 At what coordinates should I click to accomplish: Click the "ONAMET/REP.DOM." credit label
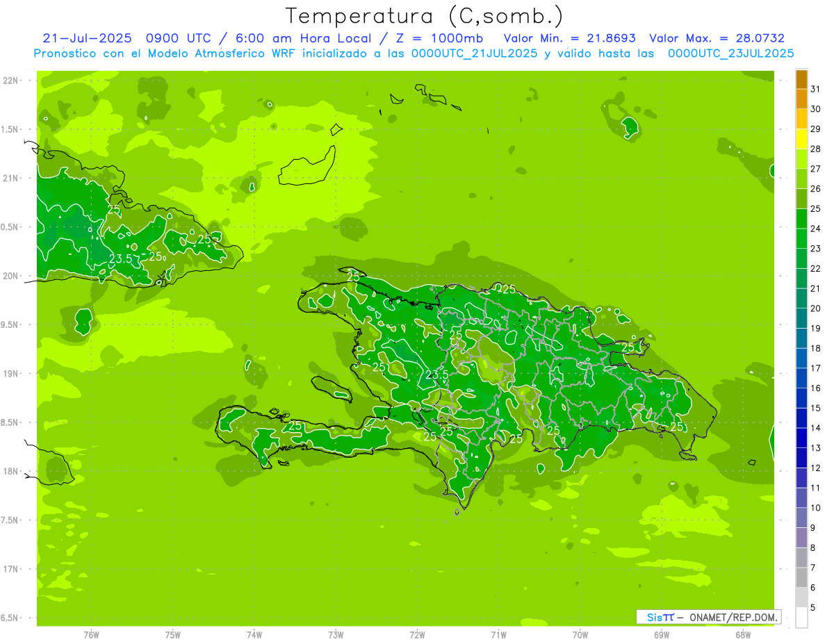(x=734, y=617)
